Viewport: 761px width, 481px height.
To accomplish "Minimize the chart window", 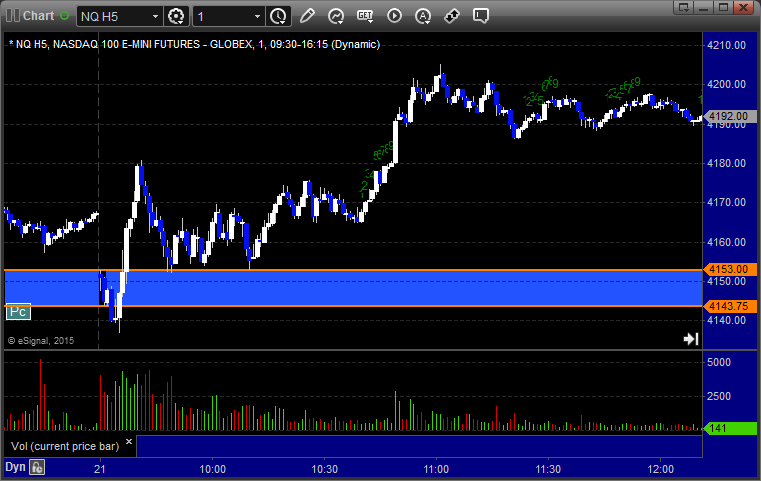I will (x=704, y=7).
